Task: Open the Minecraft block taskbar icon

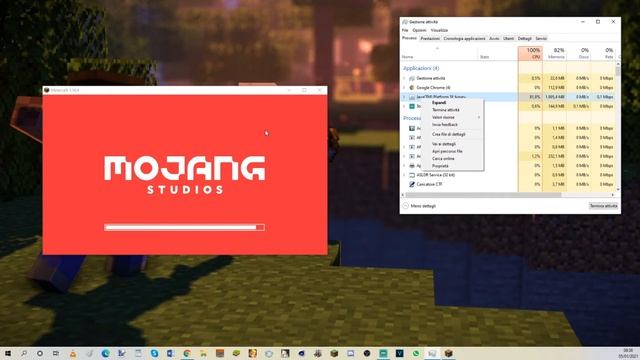Action: pyautogui.click(x=449, y=353)
